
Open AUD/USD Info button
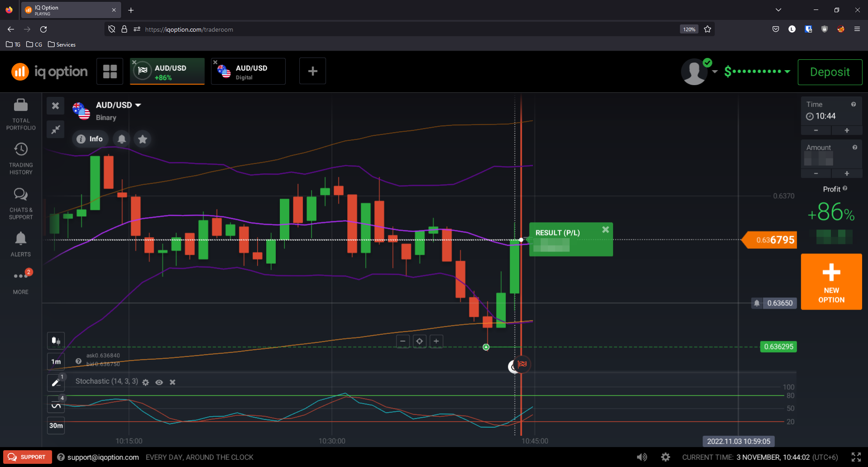tap(90, 139)
